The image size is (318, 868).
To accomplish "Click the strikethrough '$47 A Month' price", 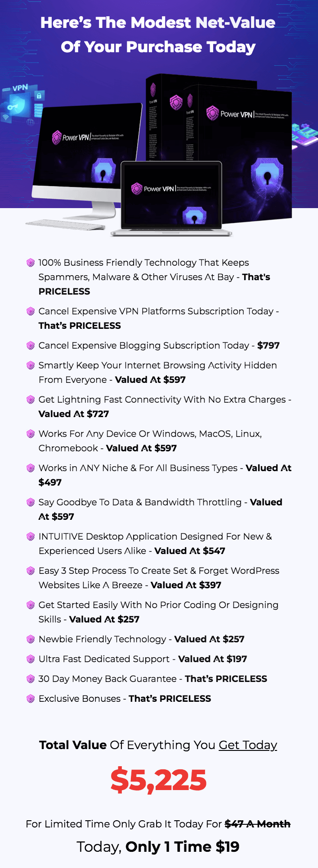I will [x=257, y=824].
